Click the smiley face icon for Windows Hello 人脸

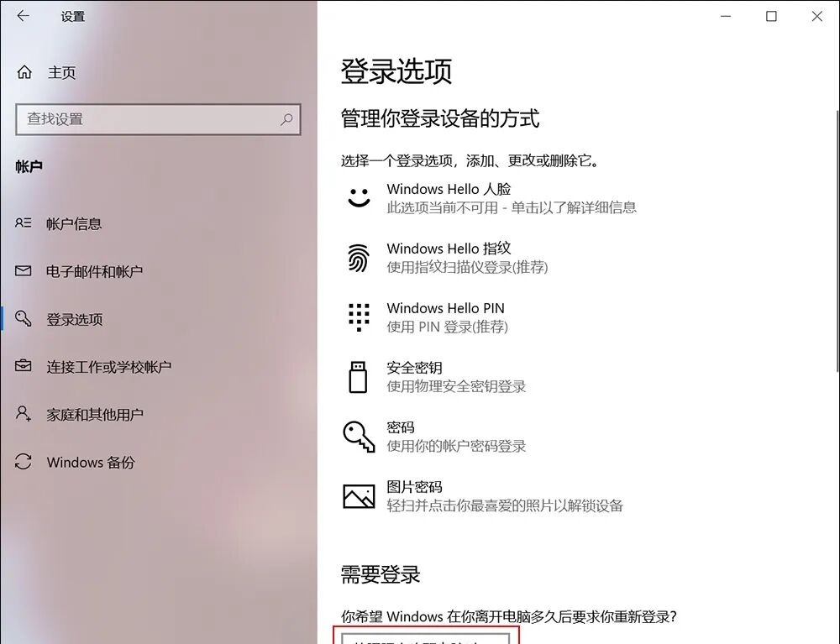(359, 197)
